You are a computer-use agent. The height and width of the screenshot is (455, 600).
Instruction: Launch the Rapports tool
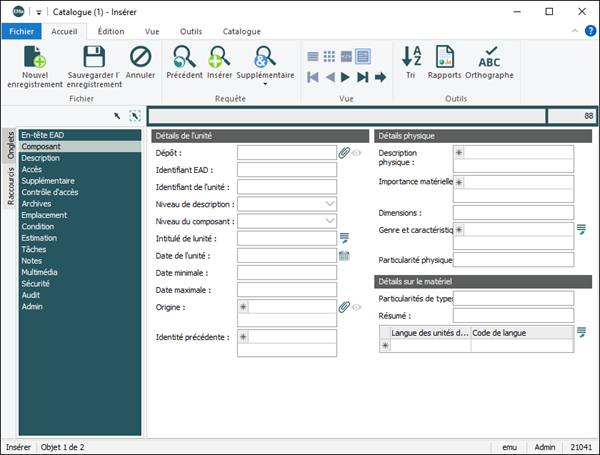[445, 57]
